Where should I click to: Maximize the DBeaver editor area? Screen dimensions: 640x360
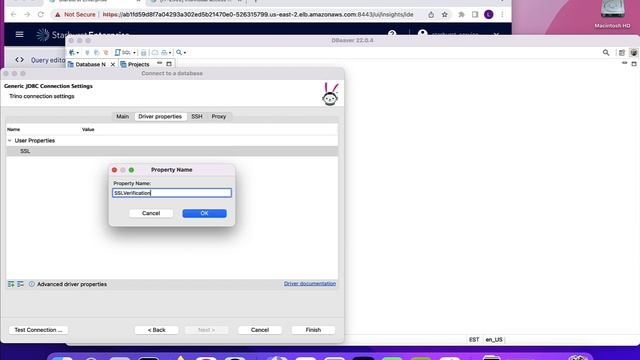coord(634,64)
